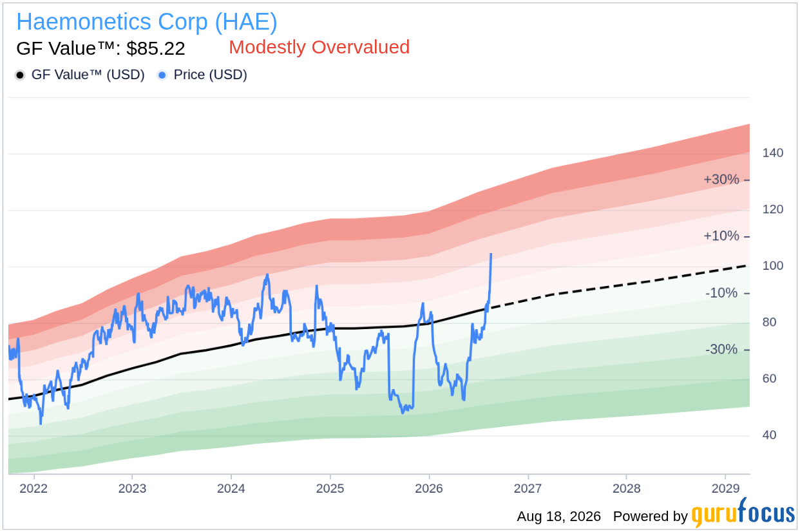Toggle the Price (USD) legend item
800x532 pixels.
coord(202,75)
